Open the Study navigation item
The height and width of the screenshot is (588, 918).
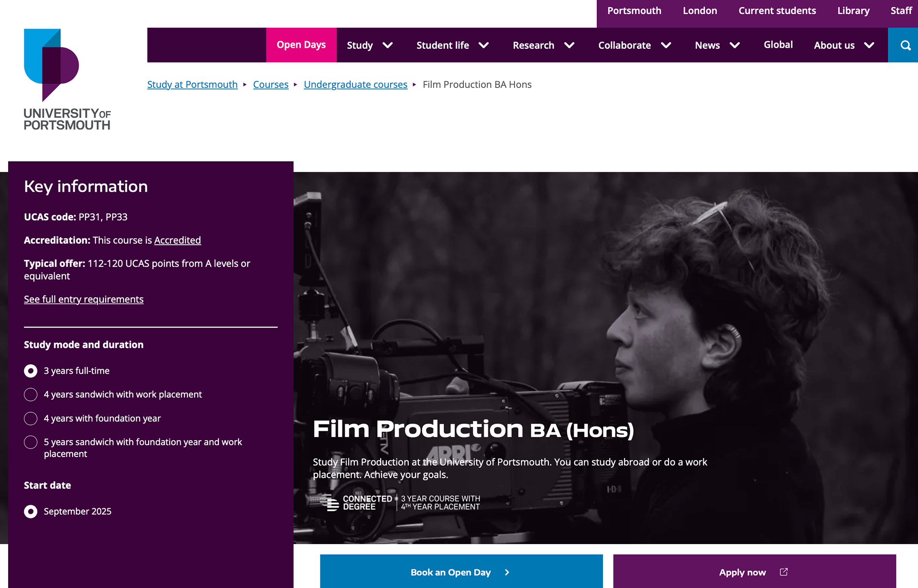[x=360, y=45]
